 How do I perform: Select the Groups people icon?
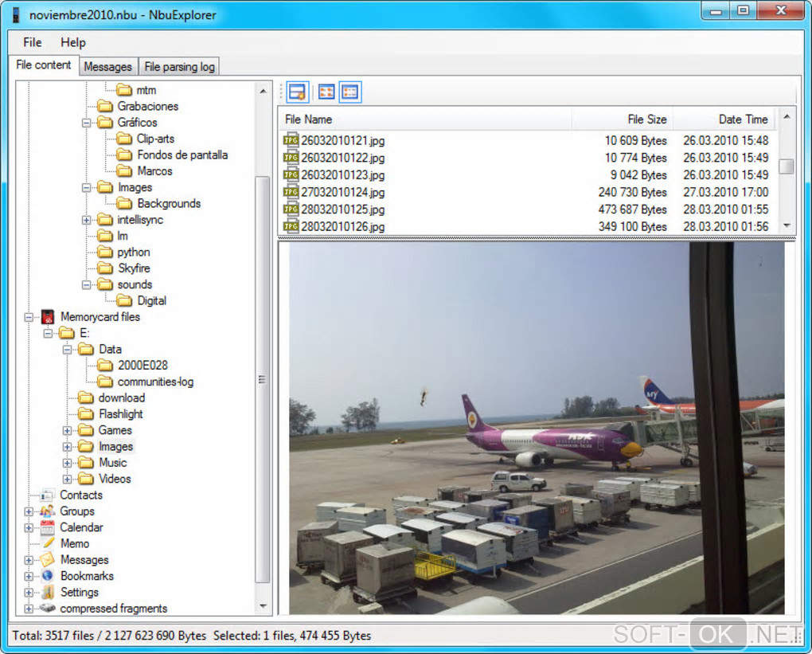48,511
